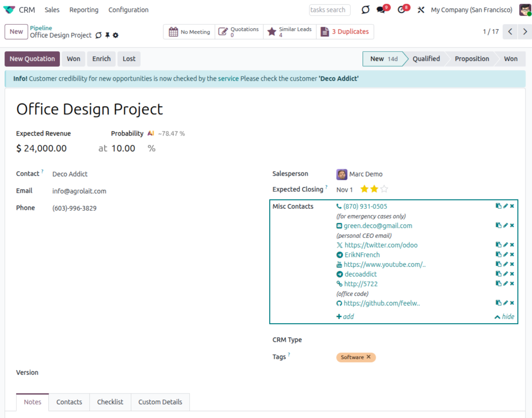Open the conversations chat icon

click(381, 10)
